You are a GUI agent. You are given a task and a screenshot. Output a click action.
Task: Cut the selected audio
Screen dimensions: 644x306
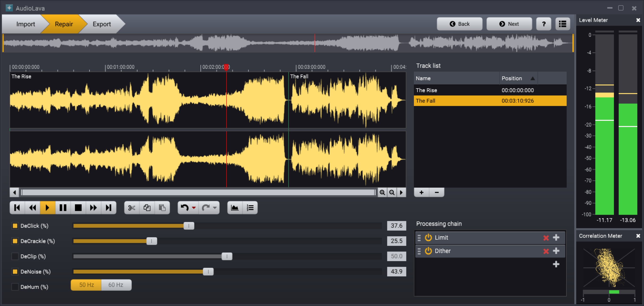132,207
